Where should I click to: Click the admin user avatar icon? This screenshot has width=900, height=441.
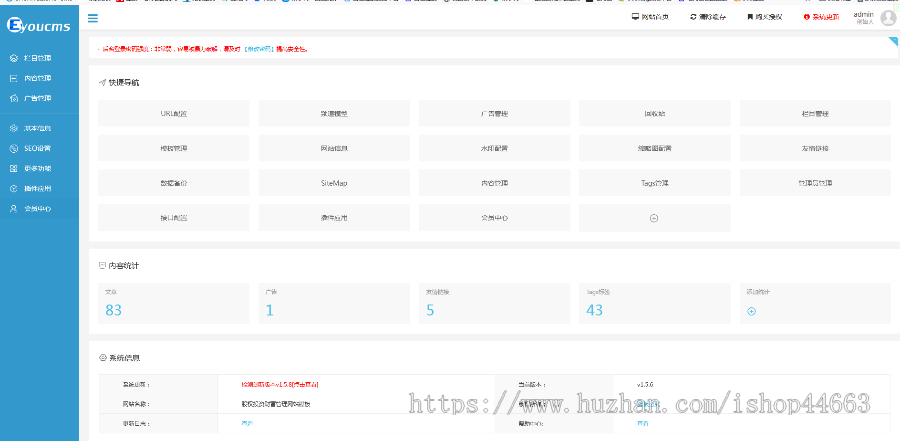889,18
